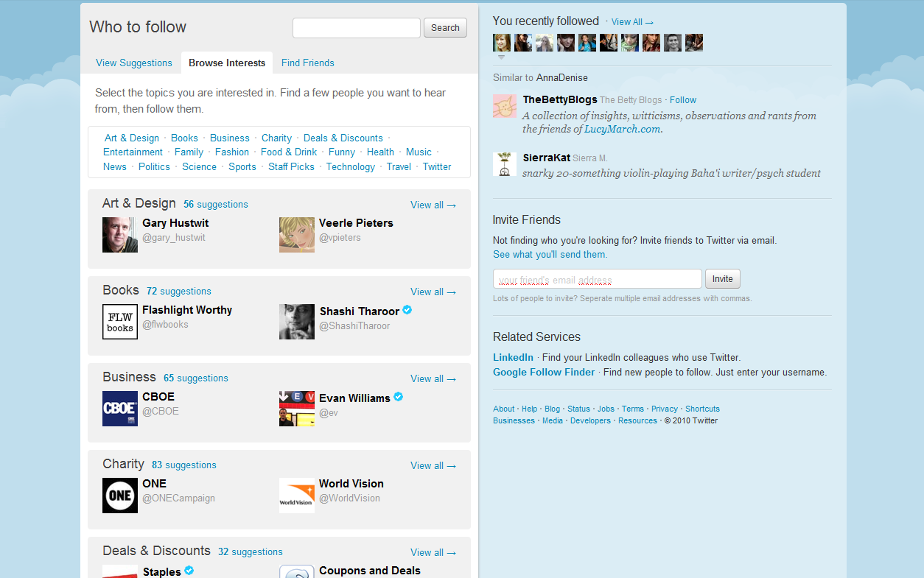Open the 65 suggestions link
This screenshot has height=578, width=924.
coord(196,378)
